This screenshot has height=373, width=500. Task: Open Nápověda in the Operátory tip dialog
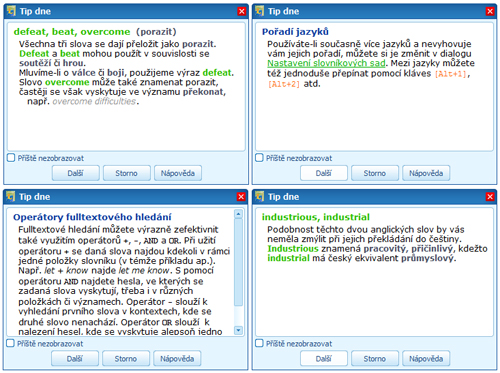177,359
